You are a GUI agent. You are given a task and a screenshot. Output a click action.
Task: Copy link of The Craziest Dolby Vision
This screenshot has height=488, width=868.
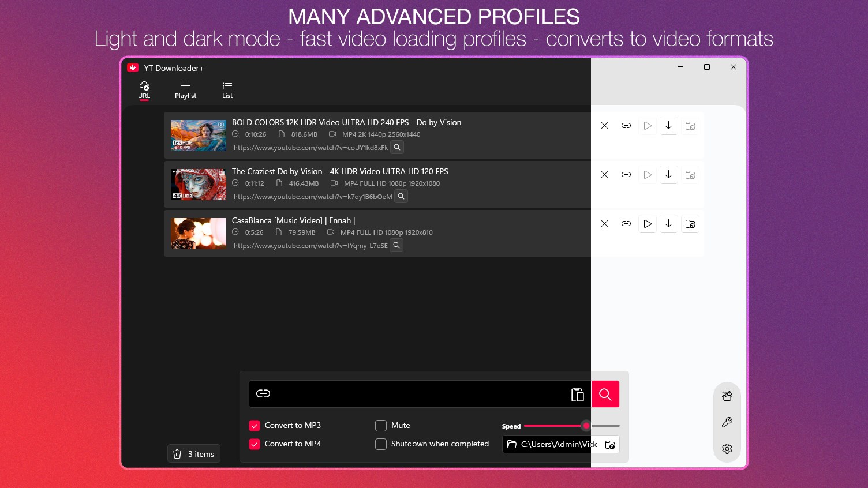coord(626,175)
